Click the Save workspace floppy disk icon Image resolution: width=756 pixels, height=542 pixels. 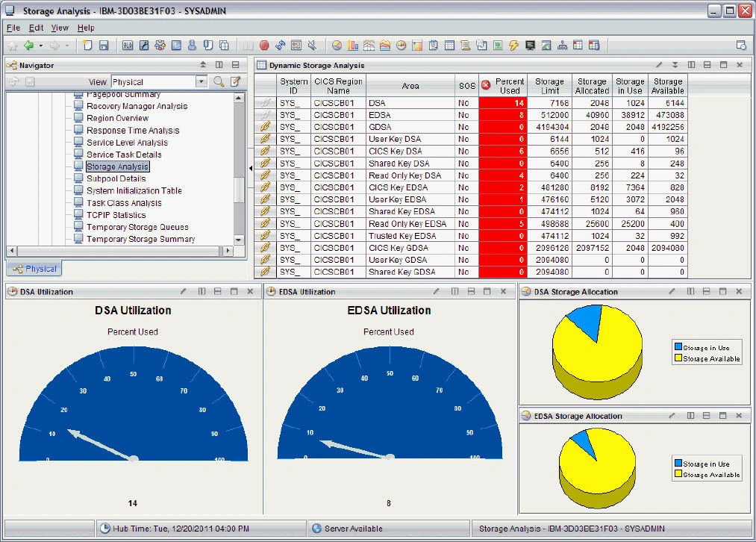pyautogui.click(x=104, y=46)
